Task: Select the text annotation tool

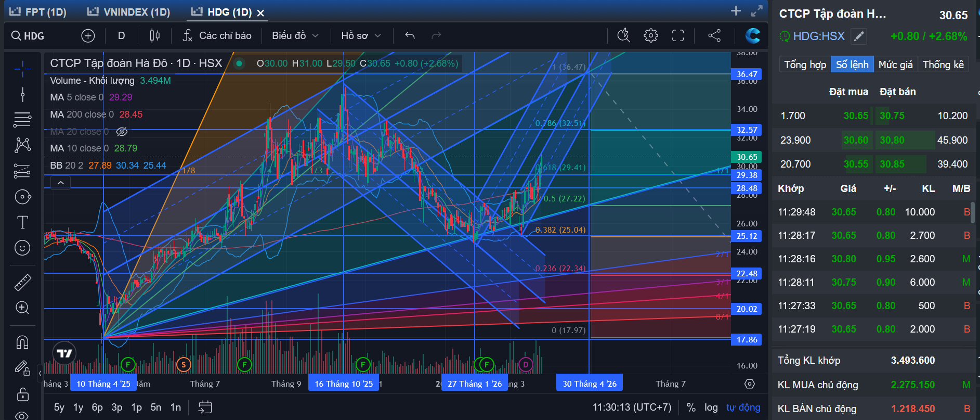Action: point(22,222)
